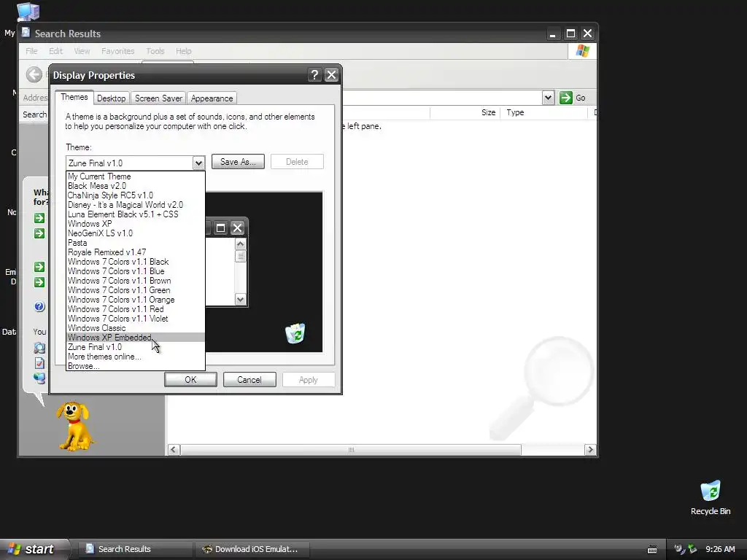Choose Black Mesa v2.0 theme

click(135, 186)
